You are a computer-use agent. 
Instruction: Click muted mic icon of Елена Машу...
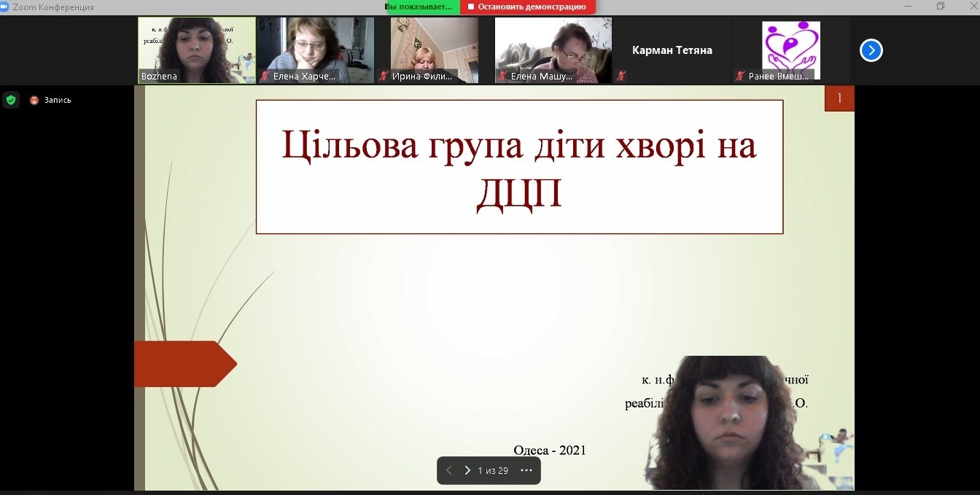click(502, 76)
